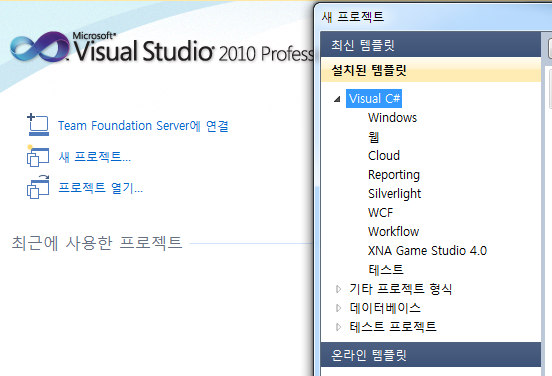The height and width of the screenshot is (376, 552).
Task: Select the '온라인 템플릿' section header
Action: point(431,355)
